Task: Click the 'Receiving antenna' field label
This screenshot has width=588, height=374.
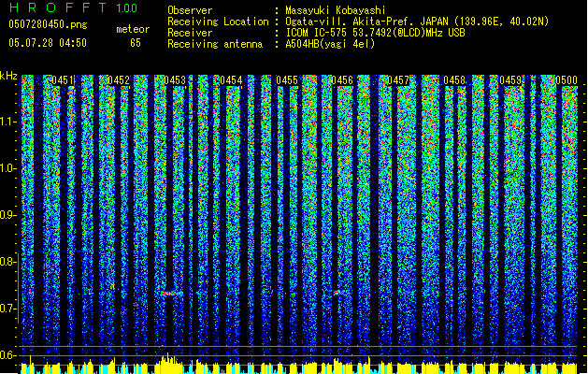Action: coord(215,44)
